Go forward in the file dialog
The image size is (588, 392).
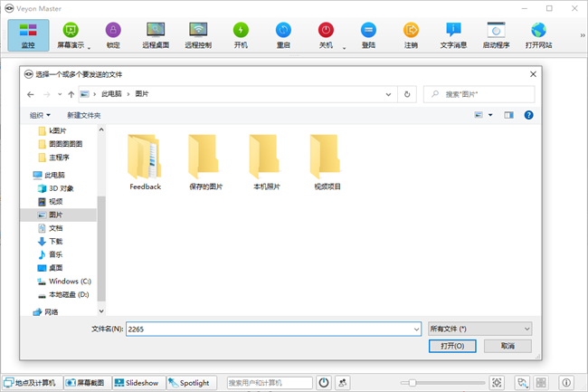[46, 94]
